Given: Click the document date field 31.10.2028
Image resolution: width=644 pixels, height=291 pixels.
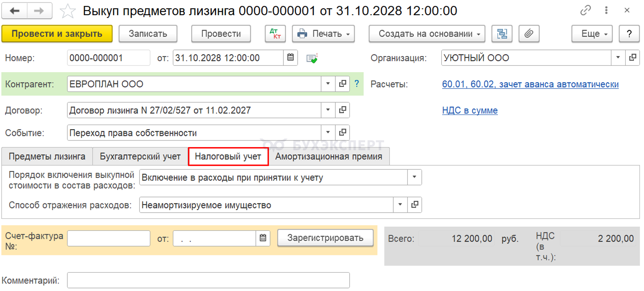Looking at the screenshot, I should point(229,58).
